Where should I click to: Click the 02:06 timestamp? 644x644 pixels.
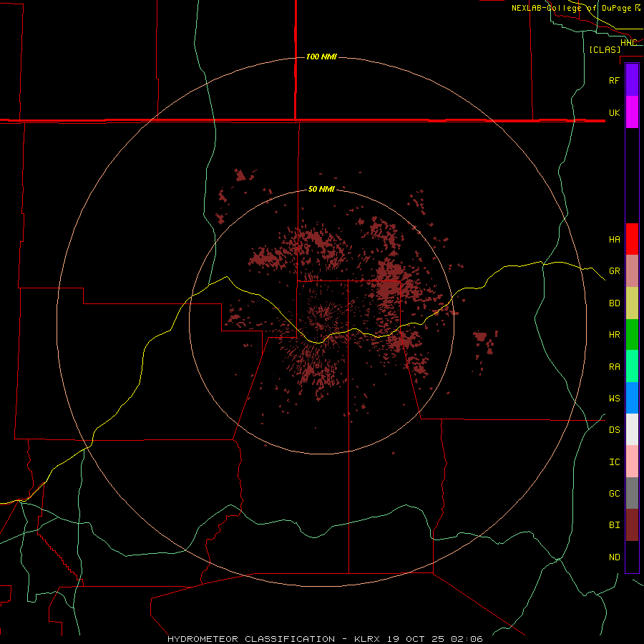466,639
